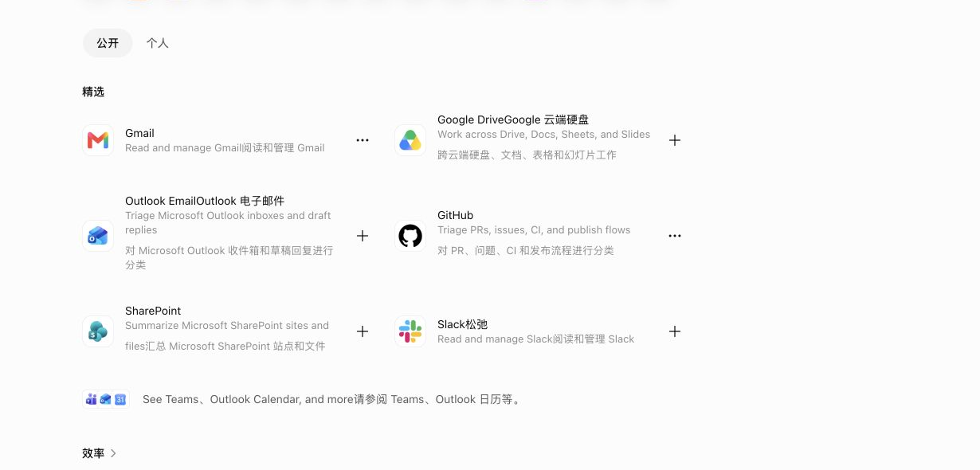Click the Google Drive triangle icon
The width and height of the screenshot is (980, 470).
coord(410,140)
